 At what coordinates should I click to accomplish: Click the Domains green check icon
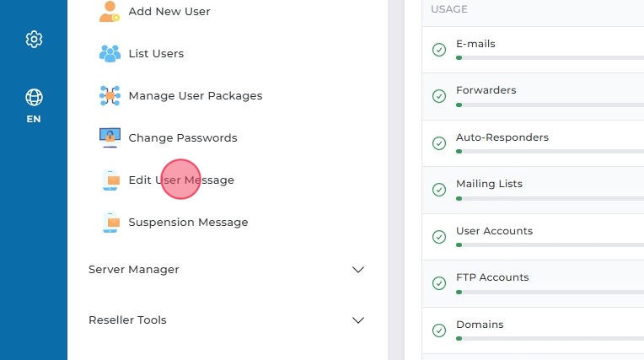pyautogui.click(x=439, y=330)
